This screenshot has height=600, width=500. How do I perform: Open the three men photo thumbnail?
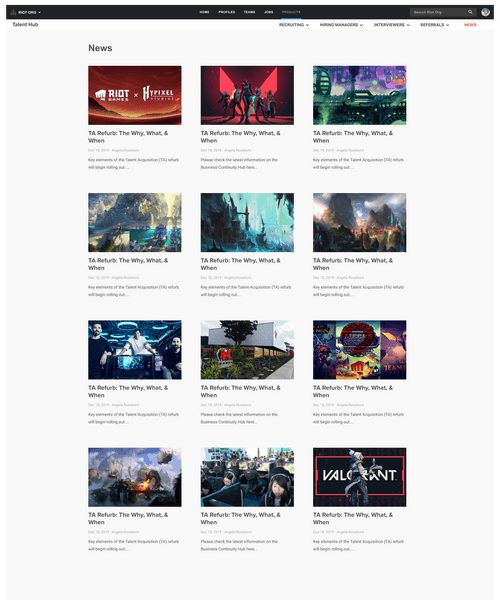(x=135, y=350)
